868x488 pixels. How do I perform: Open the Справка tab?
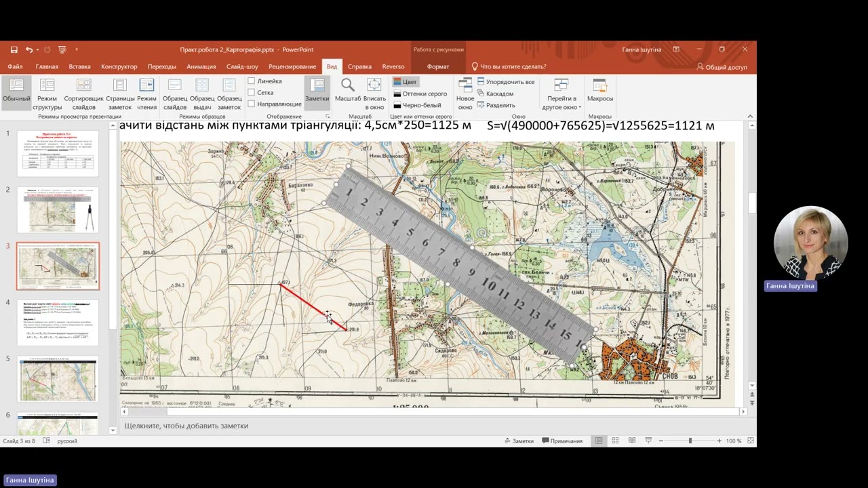(359, 66)
